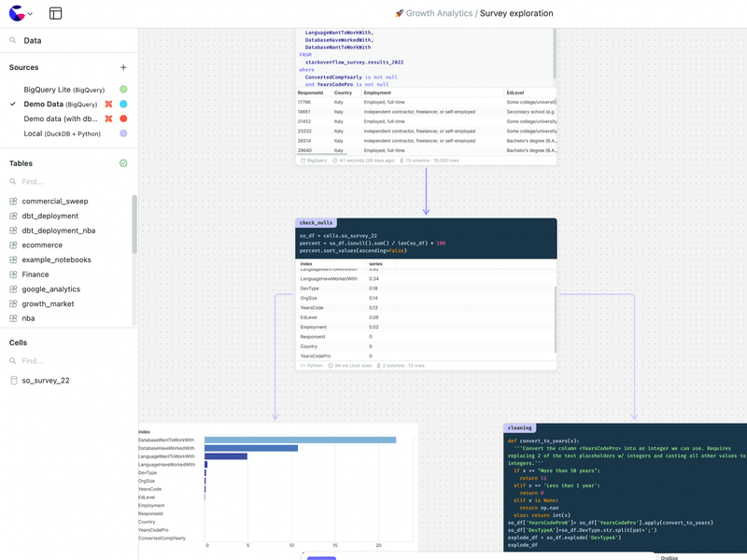Screen dimensions: 747x560
Task: Click the BigQuery icon in the SQL cell footer
Action: pos(303,161)
